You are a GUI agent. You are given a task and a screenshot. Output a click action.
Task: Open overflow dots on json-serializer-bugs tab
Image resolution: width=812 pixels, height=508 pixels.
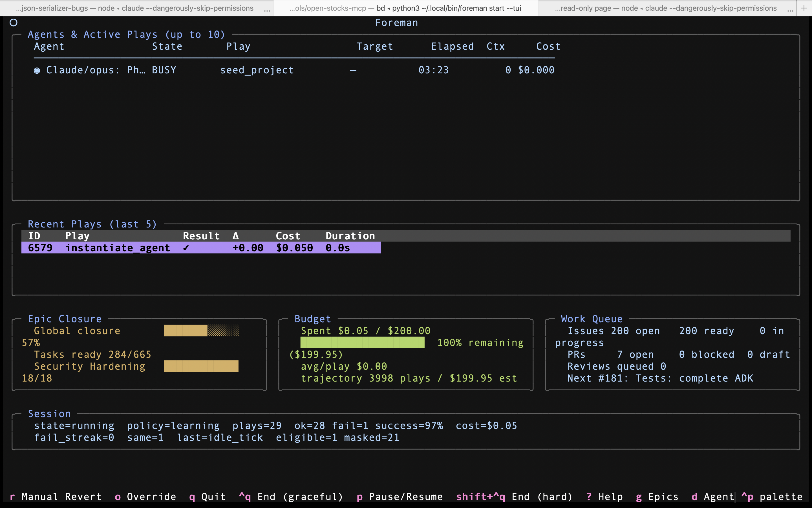[x=267, y=10]
